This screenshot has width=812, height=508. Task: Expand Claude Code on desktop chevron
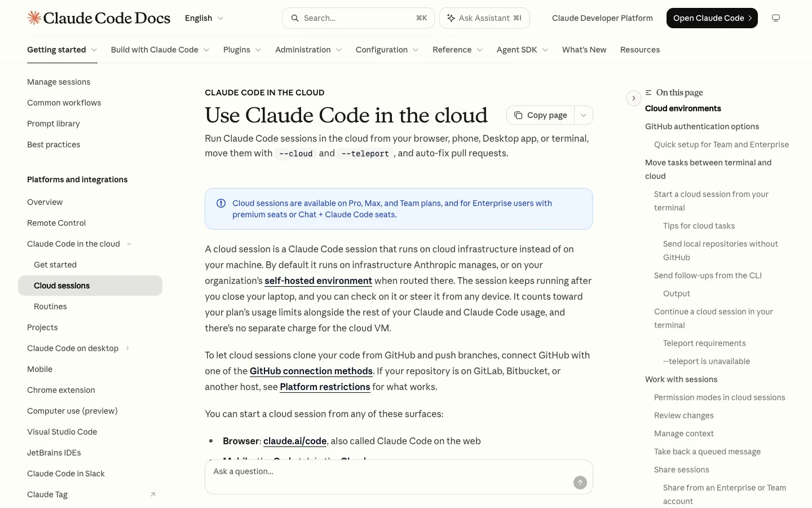[x=127, y=348]
